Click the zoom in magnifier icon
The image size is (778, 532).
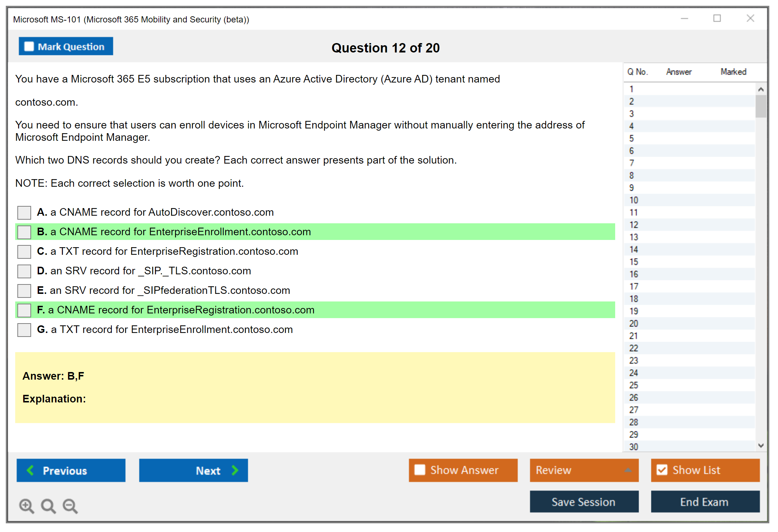26,505
